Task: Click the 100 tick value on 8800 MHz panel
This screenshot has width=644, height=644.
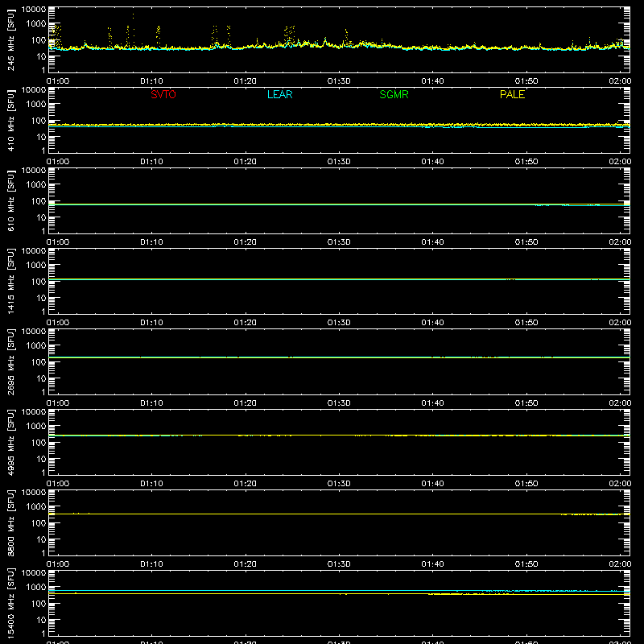Action: tap(39, 523)
